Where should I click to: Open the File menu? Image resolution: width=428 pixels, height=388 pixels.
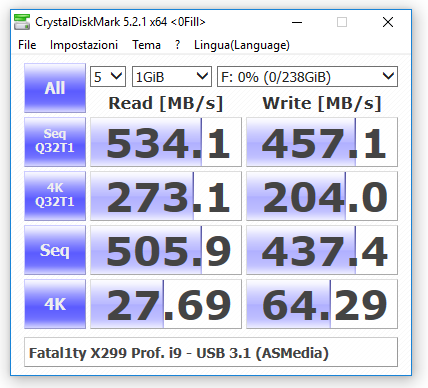pos(27,45)
